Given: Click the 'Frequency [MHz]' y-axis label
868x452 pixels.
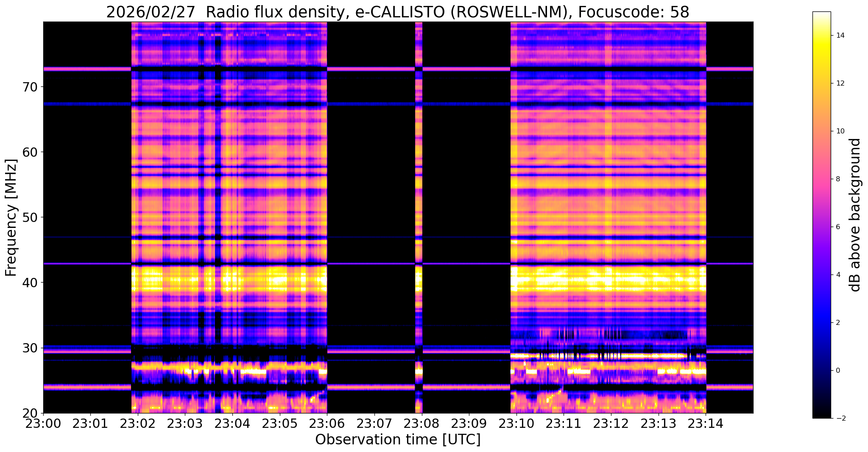Looking at the screenshot, I should 11,218.
